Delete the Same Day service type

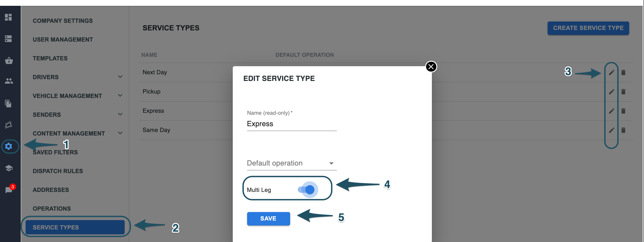[x=623, y=130]
